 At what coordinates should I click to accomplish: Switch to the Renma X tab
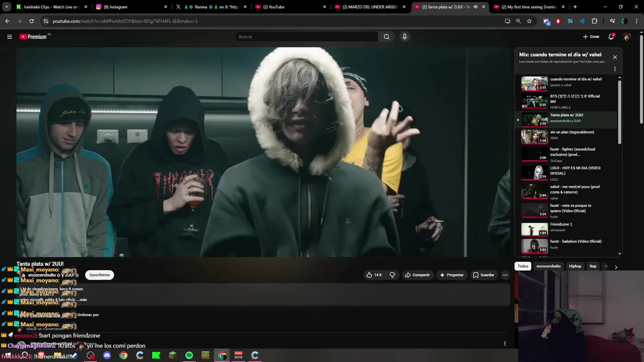point(210,7)
